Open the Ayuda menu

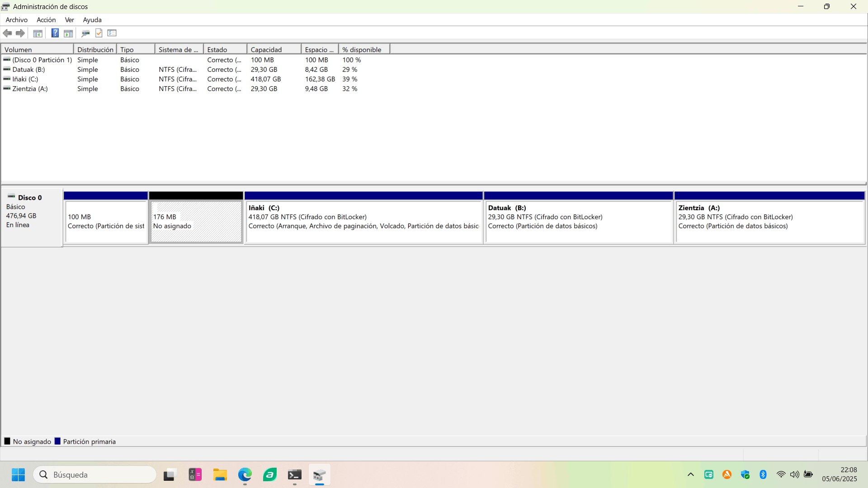tap(92, 20)
